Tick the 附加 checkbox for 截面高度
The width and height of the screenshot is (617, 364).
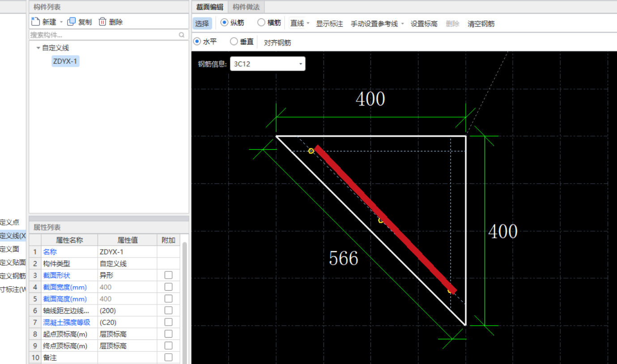pyautogui.click(x=168, y=298)
